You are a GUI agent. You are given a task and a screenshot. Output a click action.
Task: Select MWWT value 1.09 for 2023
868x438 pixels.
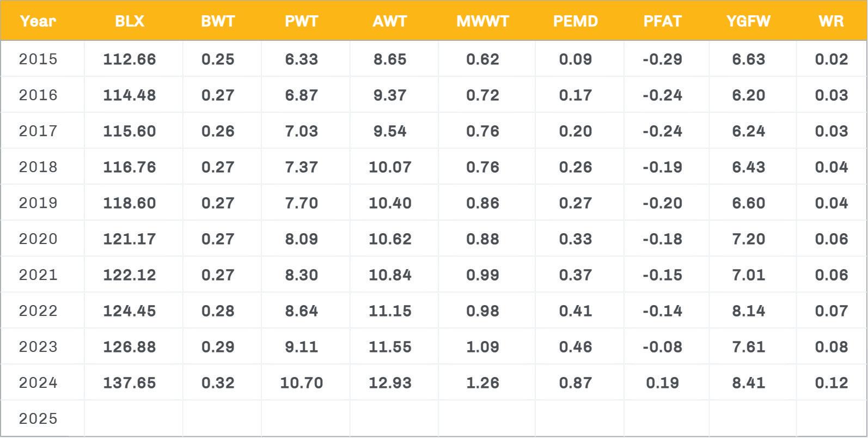482,346
